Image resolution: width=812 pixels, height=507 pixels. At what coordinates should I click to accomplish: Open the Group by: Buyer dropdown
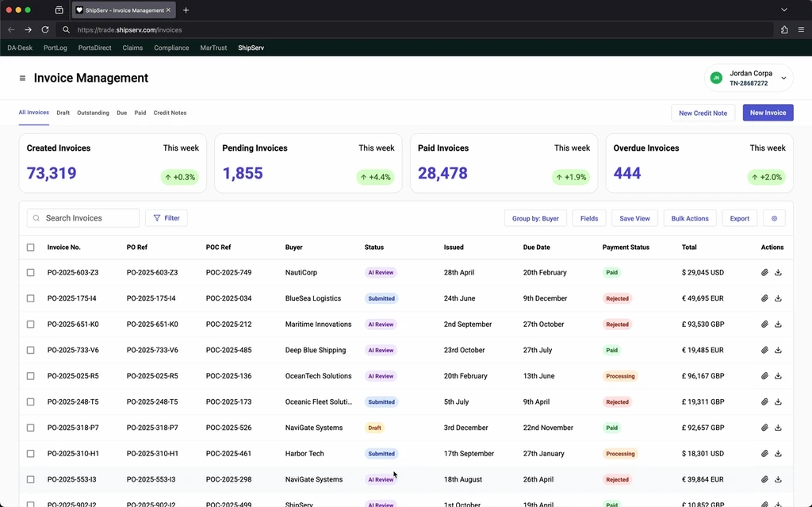(535, 218)
